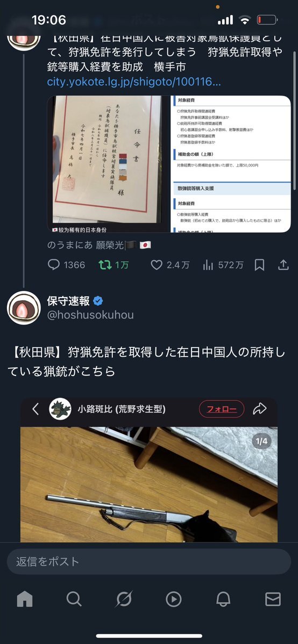Open the city.yokote.lg.jp link
This screenshot has height=644, width=298.
pos(134,82)
